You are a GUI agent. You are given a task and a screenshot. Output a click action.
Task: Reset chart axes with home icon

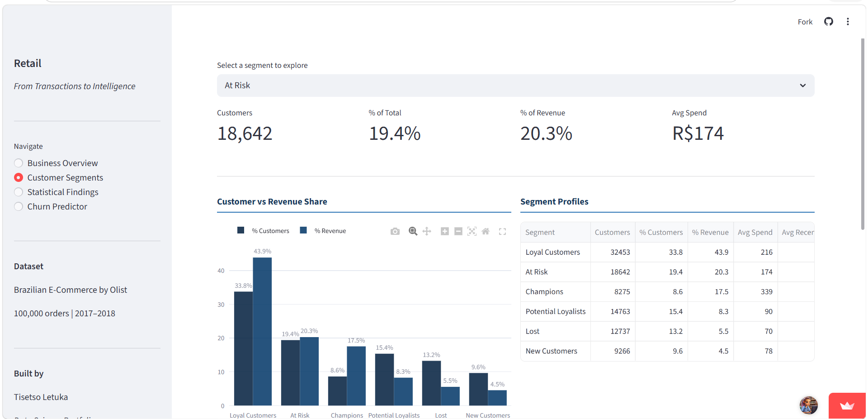point(486,231)
